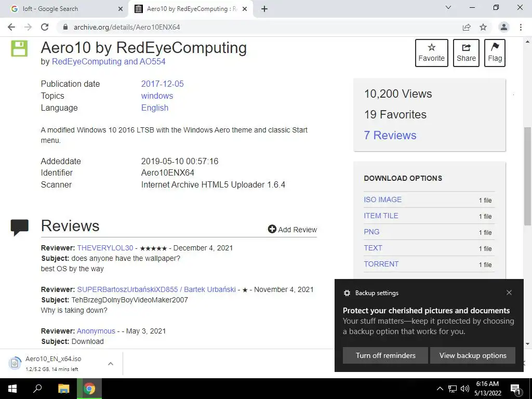Open the Windows Start menu
This screenshot has height=399, width=532.
pos(12,389)
